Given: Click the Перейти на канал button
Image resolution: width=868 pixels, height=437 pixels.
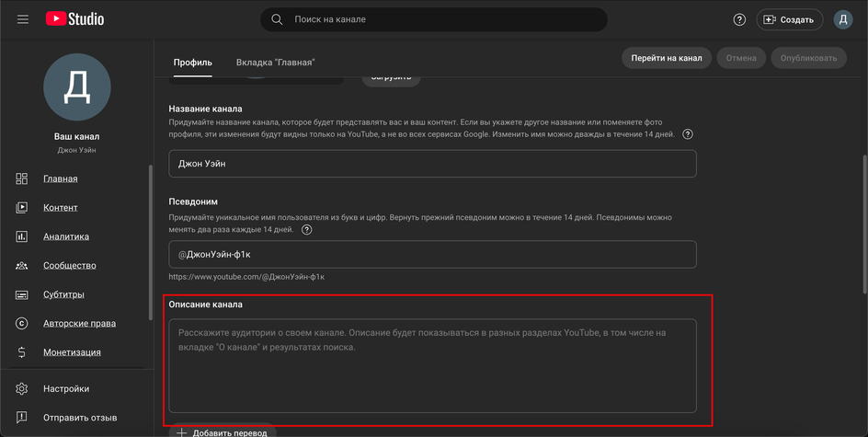Looking at the screenshot, I should (667, 58).
